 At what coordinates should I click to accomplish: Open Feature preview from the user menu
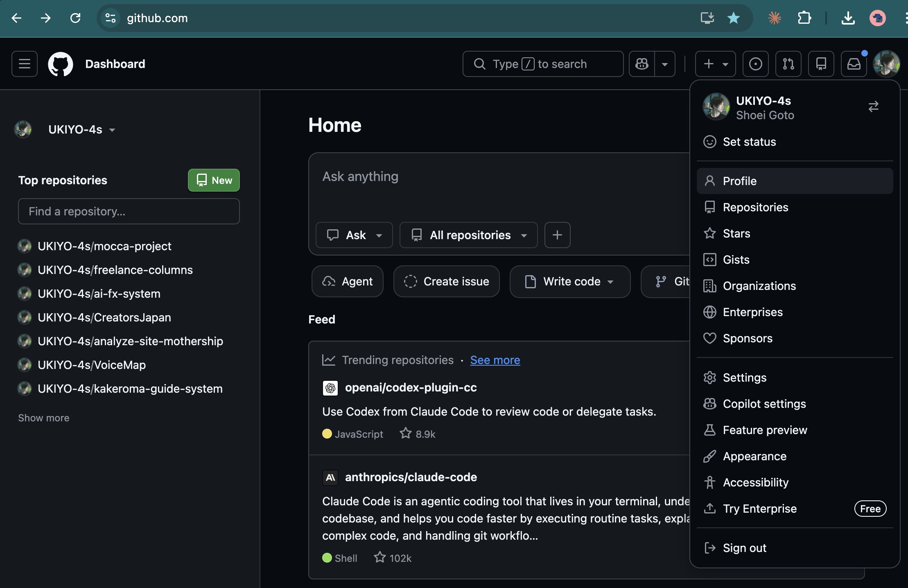click(795, 430)
